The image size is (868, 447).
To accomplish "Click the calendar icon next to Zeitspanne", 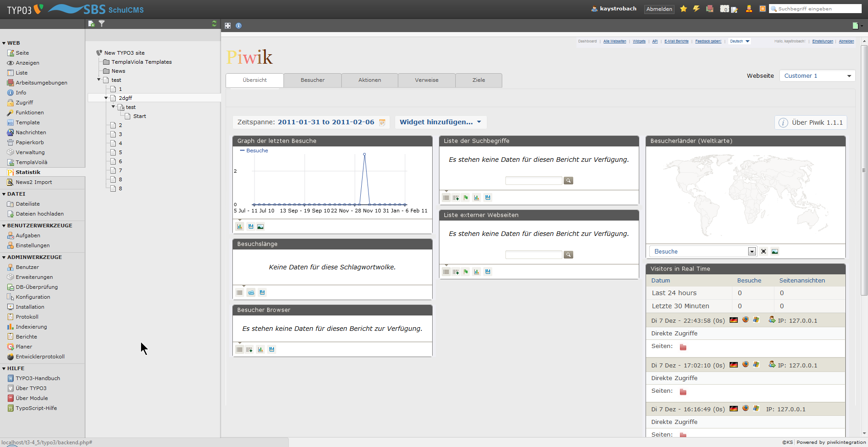I will [382, 122].
